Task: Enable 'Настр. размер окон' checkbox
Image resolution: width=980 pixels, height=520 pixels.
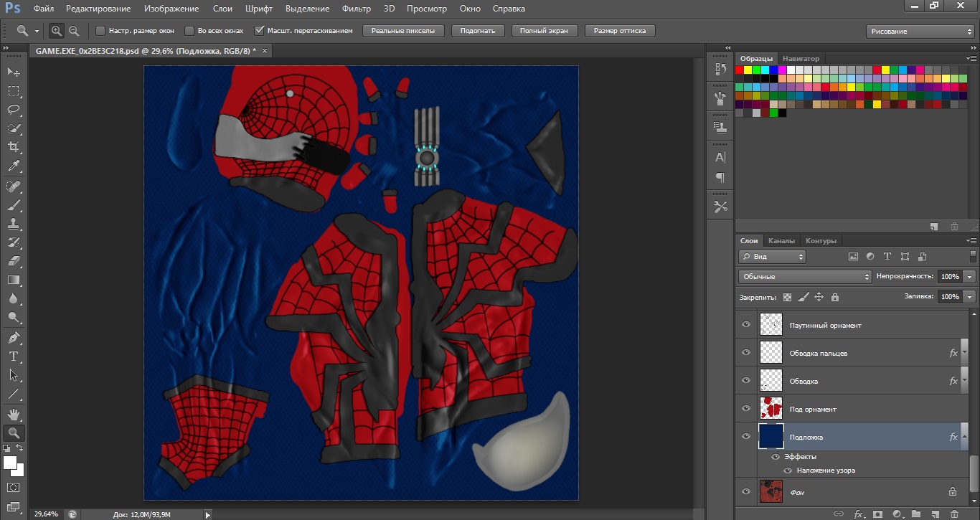Action: click(100, 31)
